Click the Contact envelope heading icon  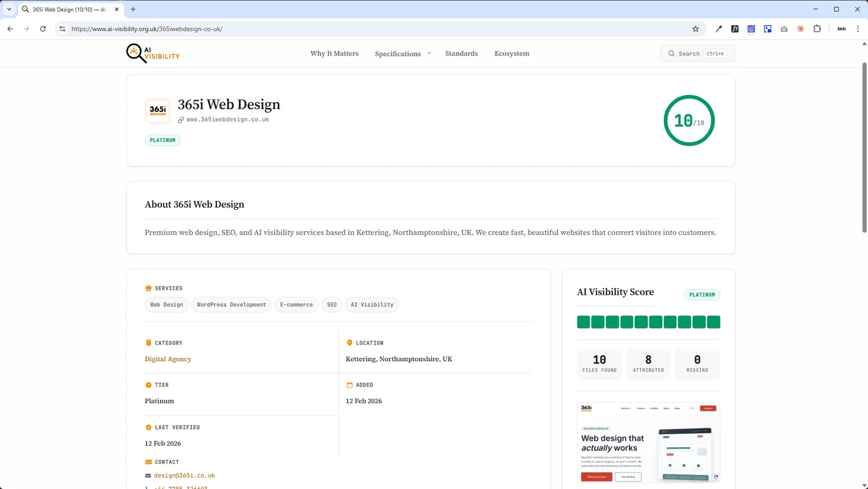pyautogui.click(x=149, y=462)
